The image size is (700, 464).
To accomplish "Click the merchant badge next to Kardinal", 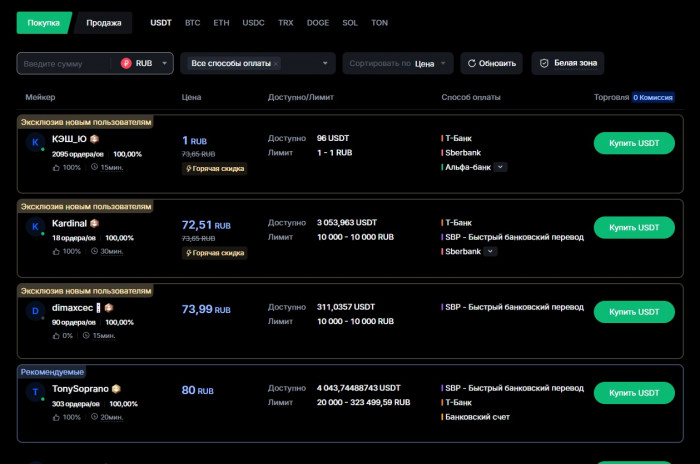I will pyautogui.click(x=94, y=223).
